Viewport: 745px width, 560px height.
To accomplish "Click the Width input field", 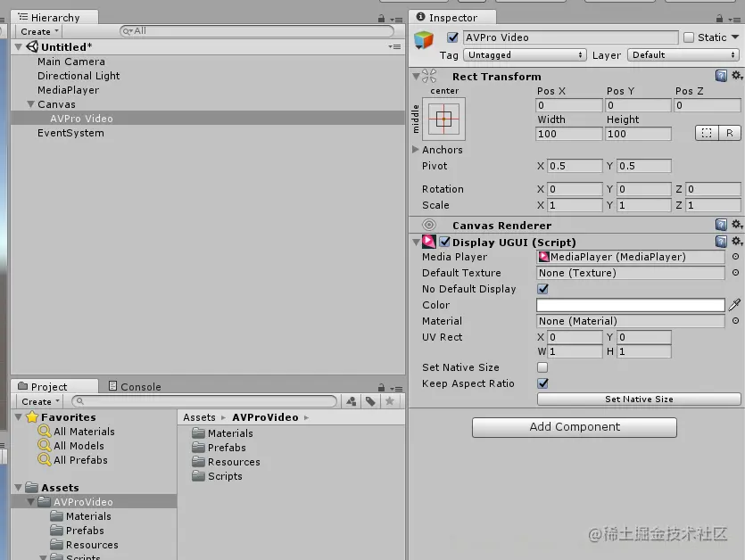I will pos(569,134).
